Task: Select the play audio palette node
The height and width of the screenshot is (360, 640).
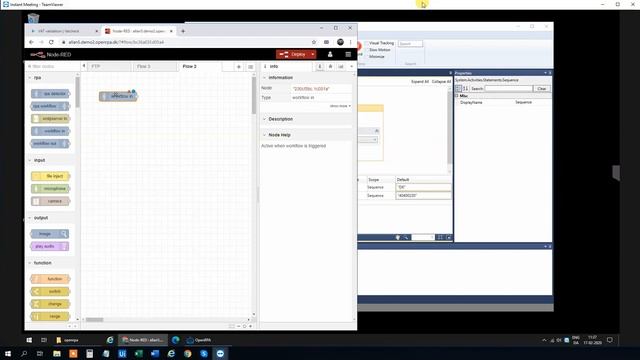Action: [x=49, y=247]
